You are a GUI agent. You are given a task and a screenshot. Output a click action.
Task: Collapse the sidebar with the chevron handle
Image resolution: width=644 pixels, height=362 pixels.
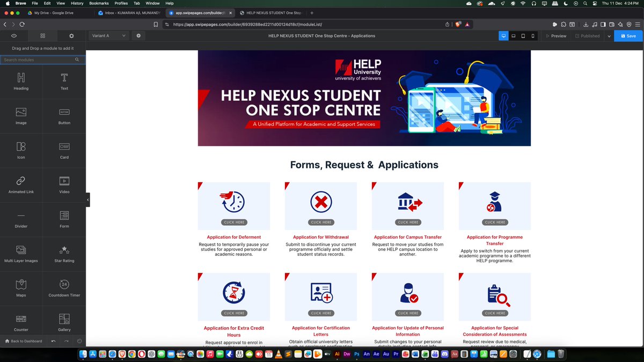click(x=87, y=199)
